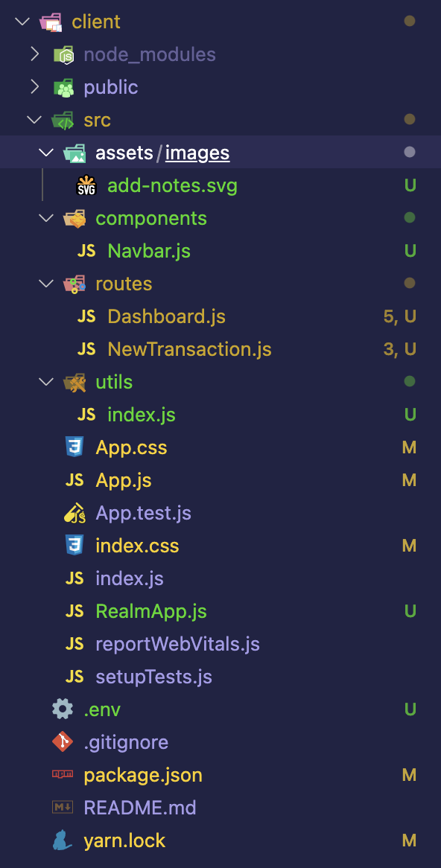
Task: Click the public folder icon
Action: [x=63, y=87]
